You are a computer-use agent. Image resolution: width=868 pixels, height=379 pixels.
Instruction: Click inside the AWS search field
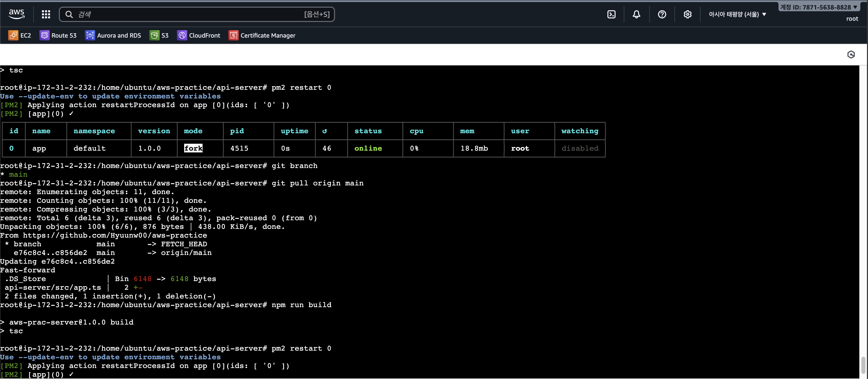click(x=189, y=14)
